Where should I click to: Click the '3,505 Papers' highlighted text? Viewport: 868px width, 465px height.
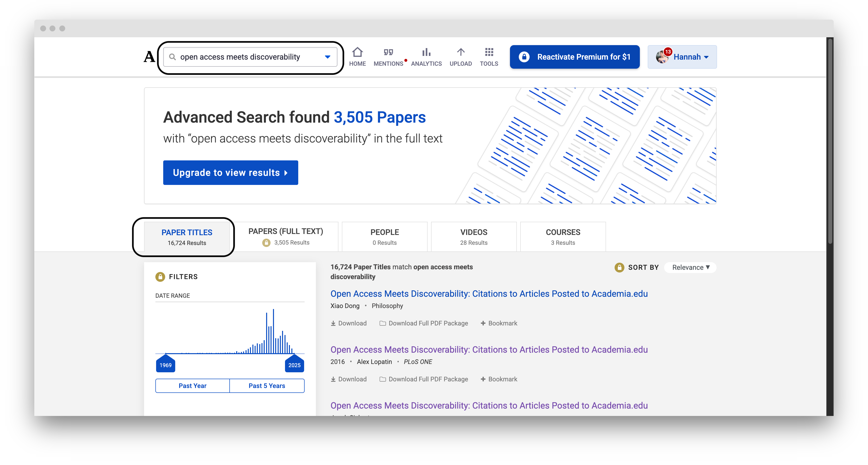pos(380,117)
